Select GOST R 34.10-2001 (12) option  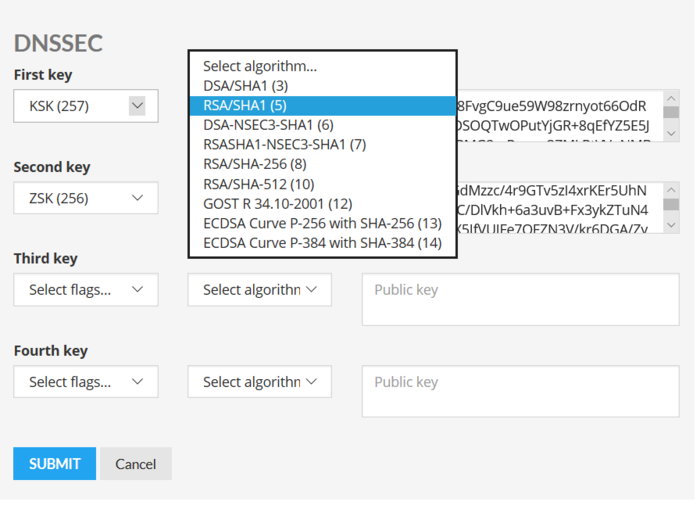(322, 204)
